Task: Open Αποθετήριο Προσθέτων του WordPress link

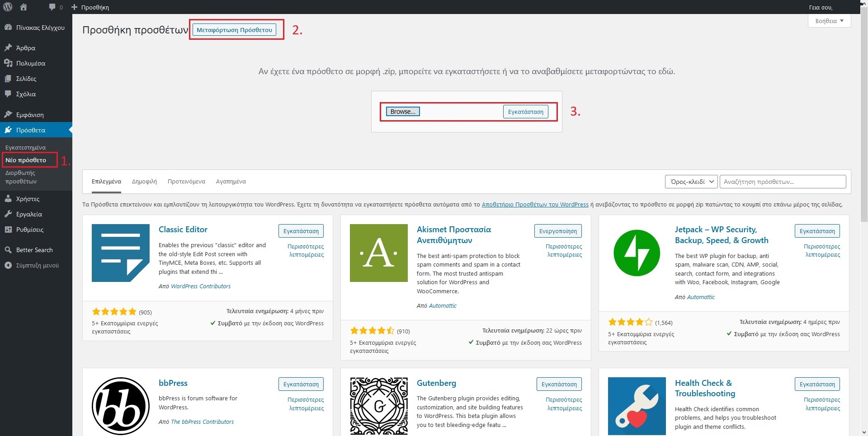Action: pos(535,205)
